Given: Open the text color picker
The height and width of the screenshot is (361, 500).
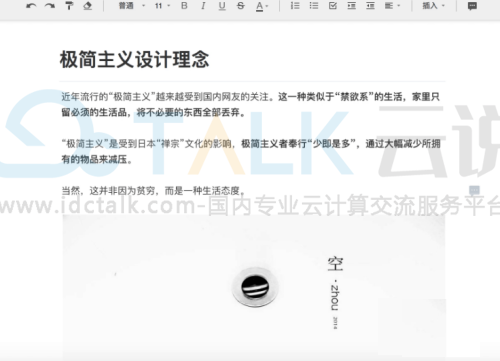Looking at the screenshot, I should [262, 6].
